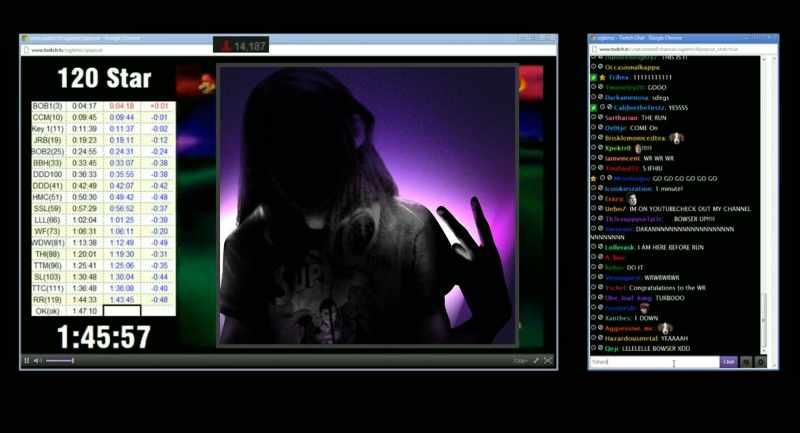
Task: Adjust the player volume slider
Action: coord(60,361)
